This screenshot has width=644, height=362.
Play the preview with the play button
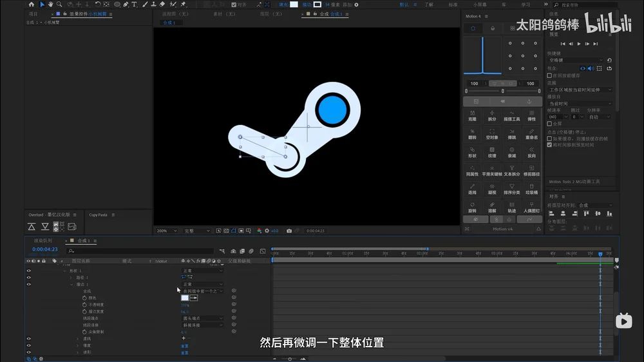coord(579,44)
